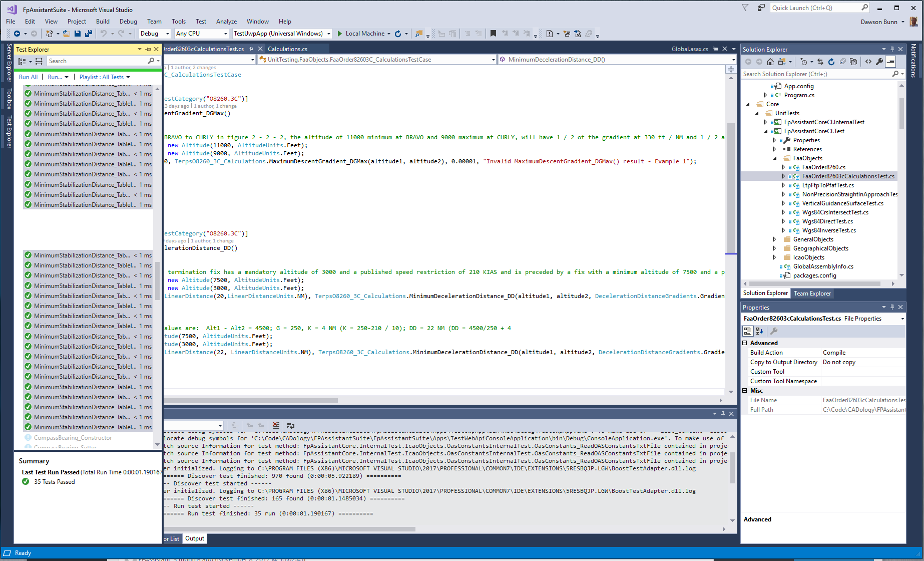Click the Navigate Backward arrow in main toolbar
This screenshot has height=561, width=924.
point(17,34)
